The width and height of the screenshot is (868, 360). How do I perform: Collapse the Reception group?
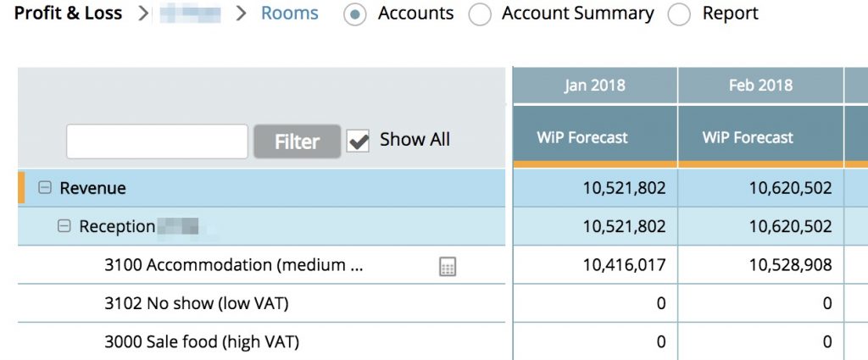coord(64,227)
